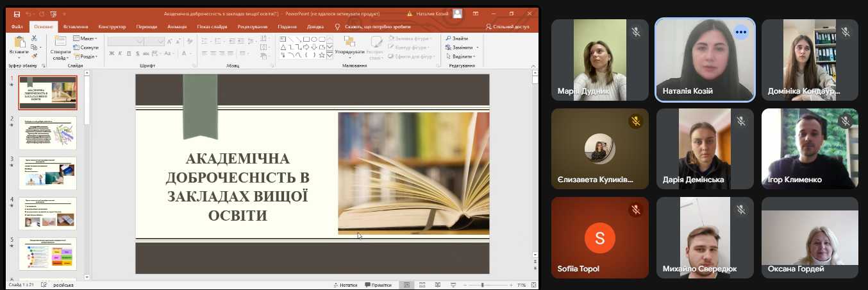Click the Find (Знайти) button
868x290 pixels.
(456, 38)
